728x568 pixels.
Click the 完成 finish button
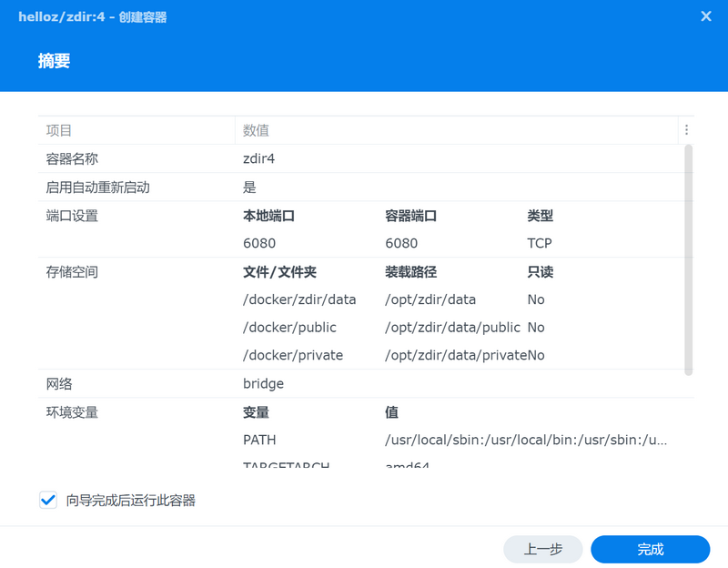(x=650, y=550)
